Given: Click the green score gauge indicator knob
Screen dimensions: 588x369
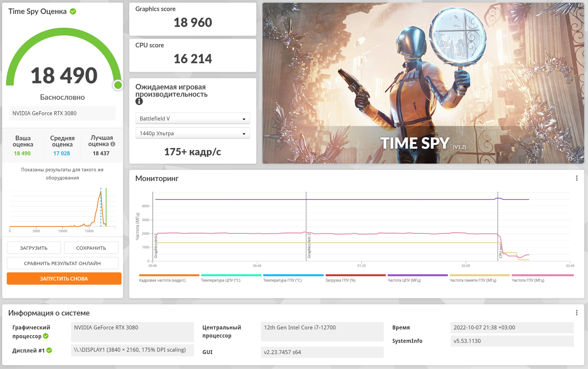Looking at the screenshot, I should pyautogui.click(x=118, y=85).
